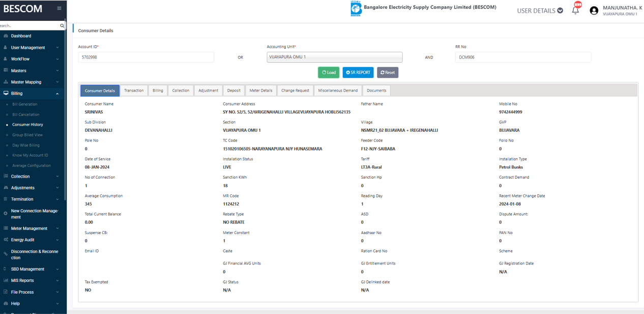Click tariff value LT3A-Rural
Screen dimensions: 644x314
click(371, 167)
